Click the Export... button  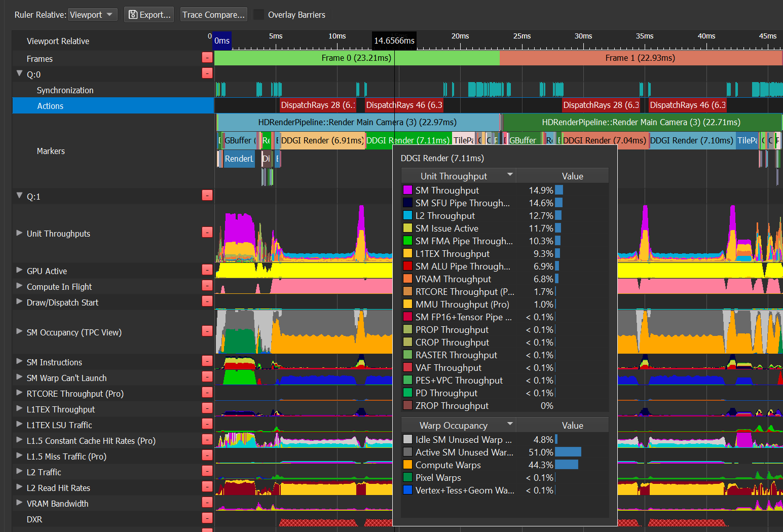point(149,15)
